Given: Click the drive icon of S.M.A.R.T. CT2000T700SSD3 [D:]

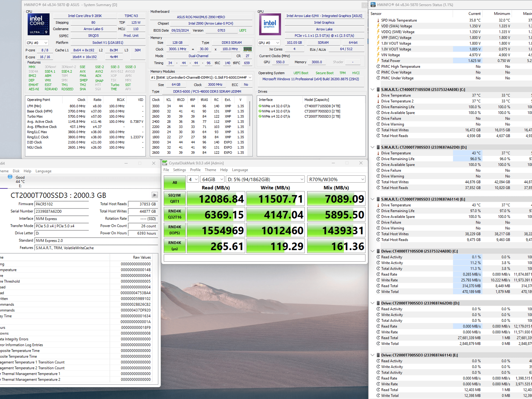Looking at the screenshot, I should click(378, 147).
